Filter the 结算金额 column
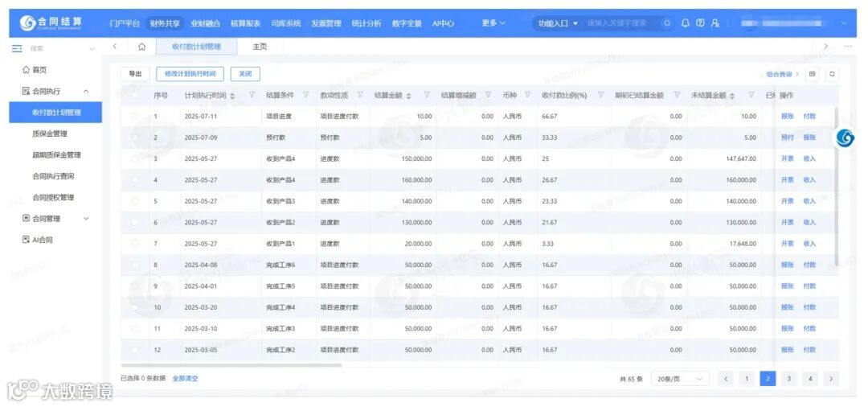 [x=427, y=95]
